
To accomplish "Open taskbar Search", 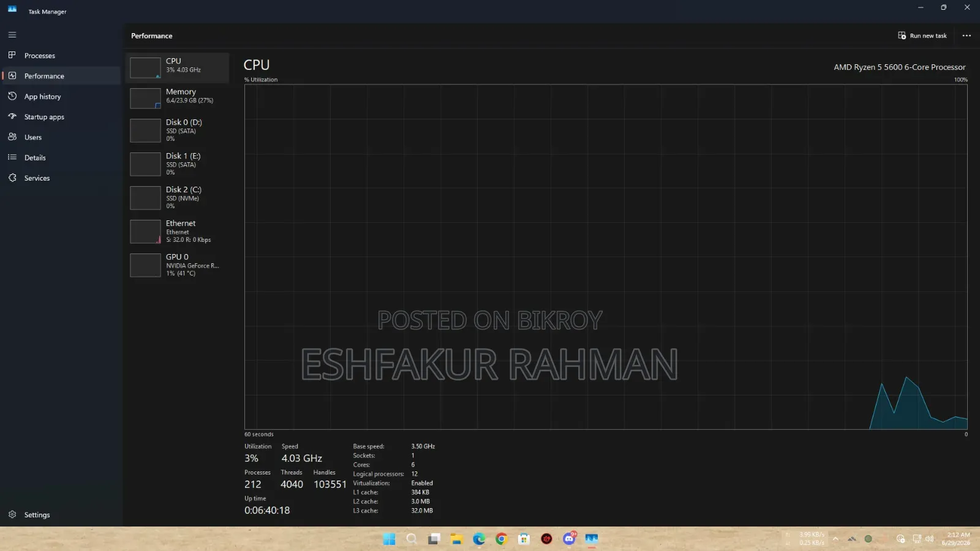I will [x=412, y=539].
